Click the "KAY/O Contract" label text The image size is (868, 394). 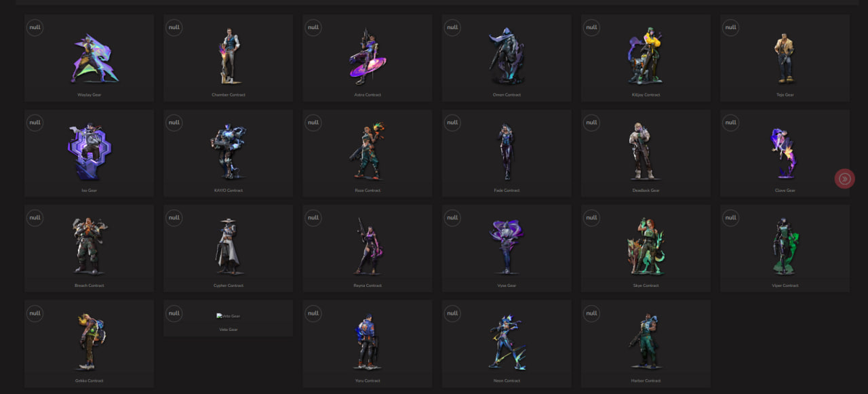[229, 191]
